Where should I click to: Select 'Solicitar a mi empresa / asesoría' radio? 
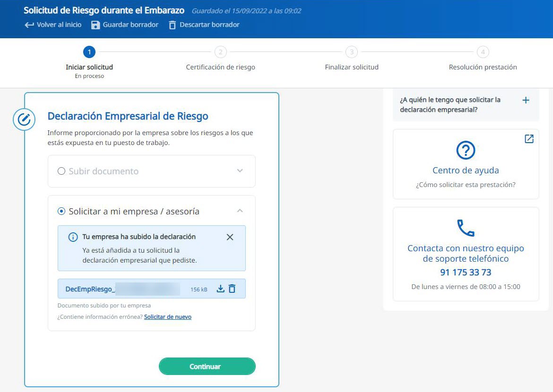pos(61,212)
